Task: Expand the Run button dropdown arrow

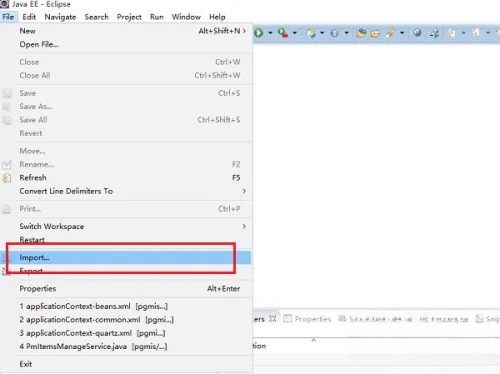Action: (270, 33)
